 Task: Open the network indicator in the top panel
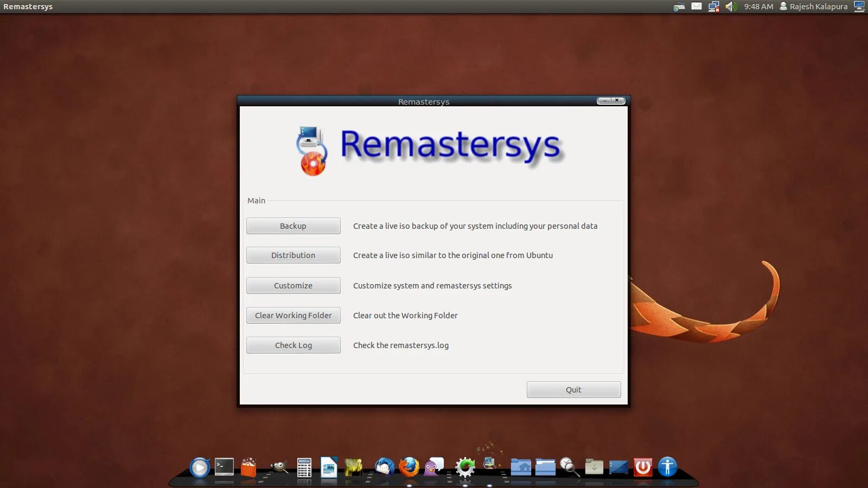click(x=714, y=7)
